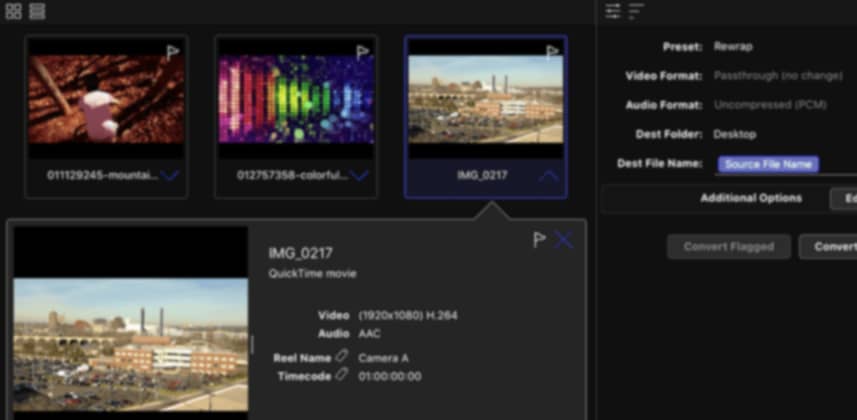Image resolution: width=857 pixels, height=420 pixels.
Task: Click the Source File Name token
Action: [x=768, y=164]
